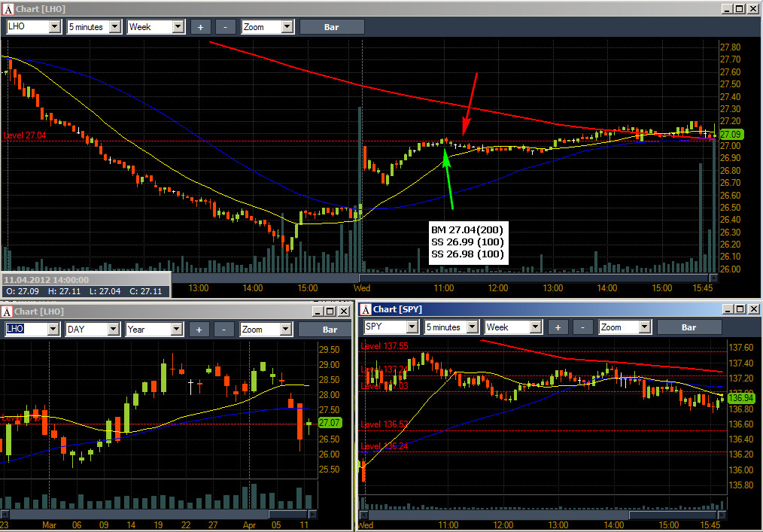Click the minus button in daily LHO chart

point(223,330)
